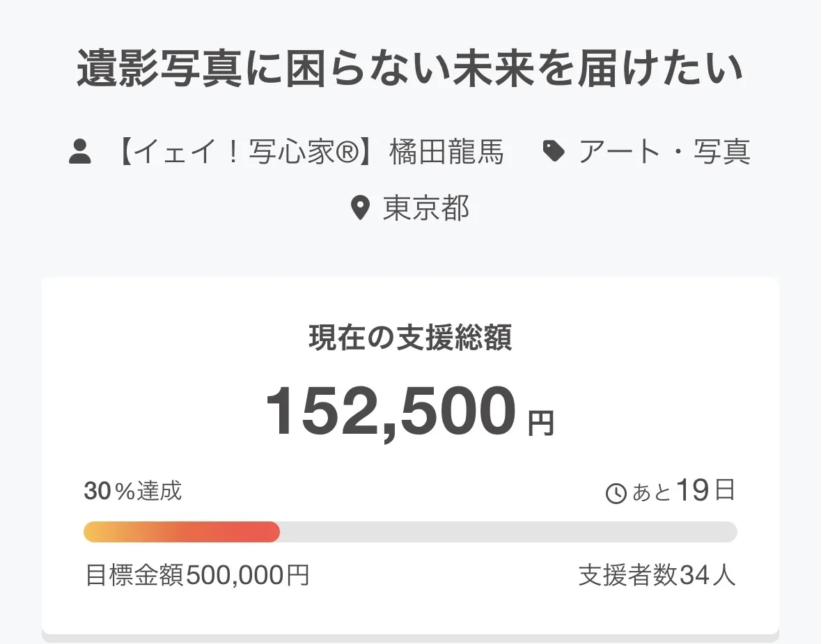Open the 東京都 location link

tap(426, 208)
